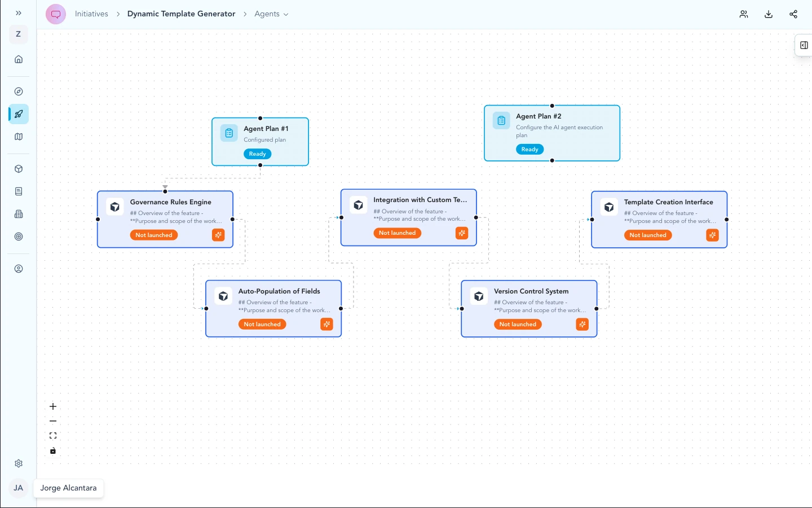Click Dynamic Template Generator in the breadcrumb
This screenshot has height=508, width=812.
coord(181,14)
